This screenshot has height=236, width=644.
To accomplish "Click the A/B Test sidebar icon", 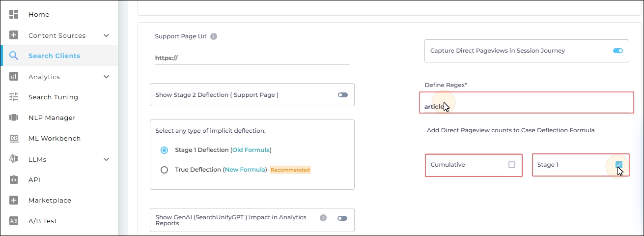I will [14, 221].
